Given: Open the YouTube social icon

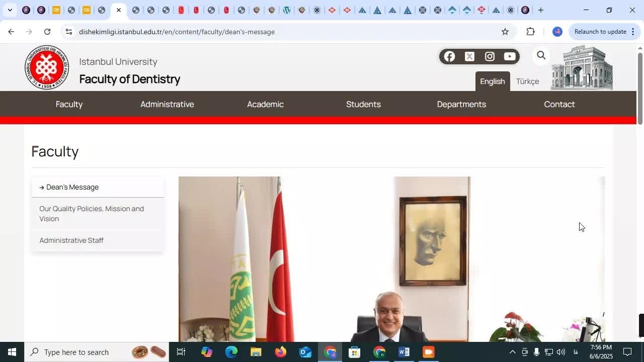Looking at the screenshot, I should pos(510,56).
